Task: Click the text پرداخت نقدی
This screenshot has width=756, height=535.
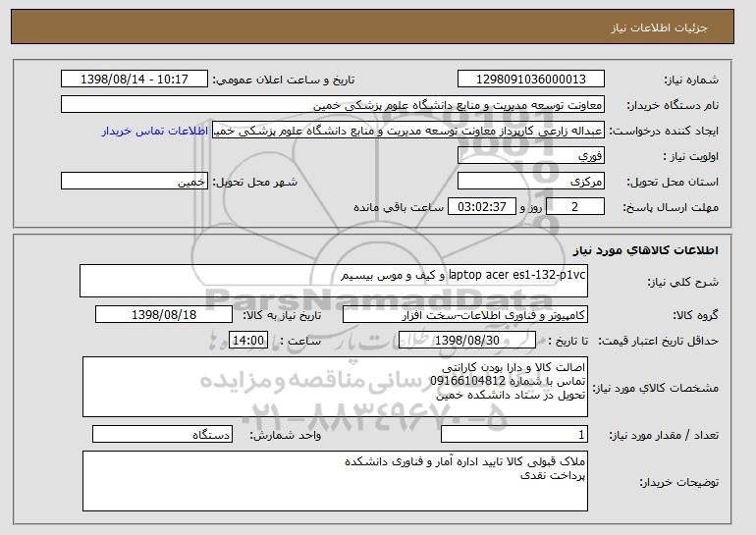Action: (x=553, y=476)
